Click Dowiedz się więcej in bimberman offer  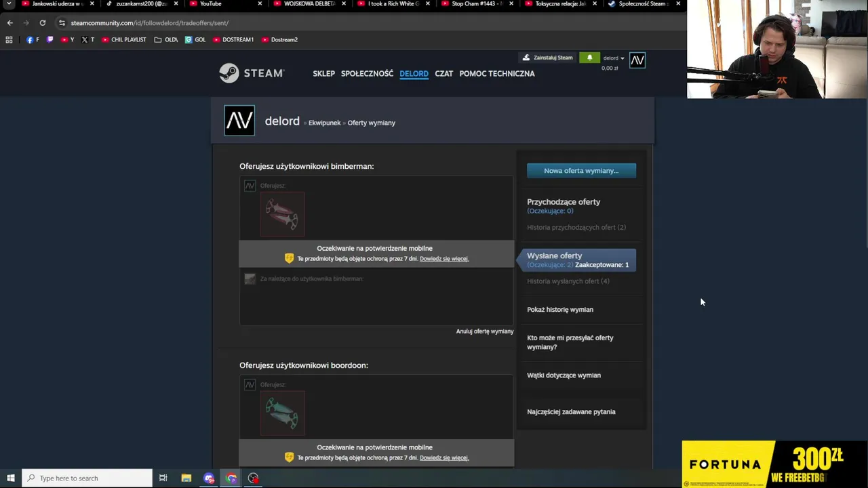444,259
